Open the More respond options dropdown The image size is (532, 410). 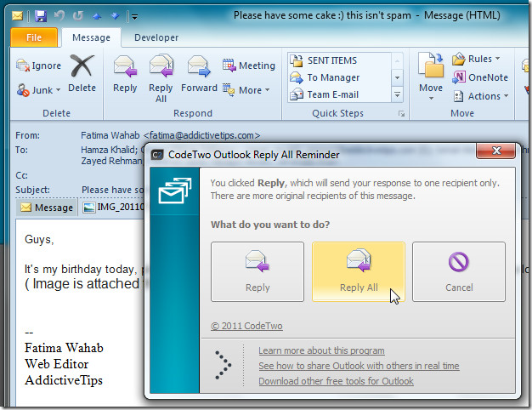coord(246,90)
